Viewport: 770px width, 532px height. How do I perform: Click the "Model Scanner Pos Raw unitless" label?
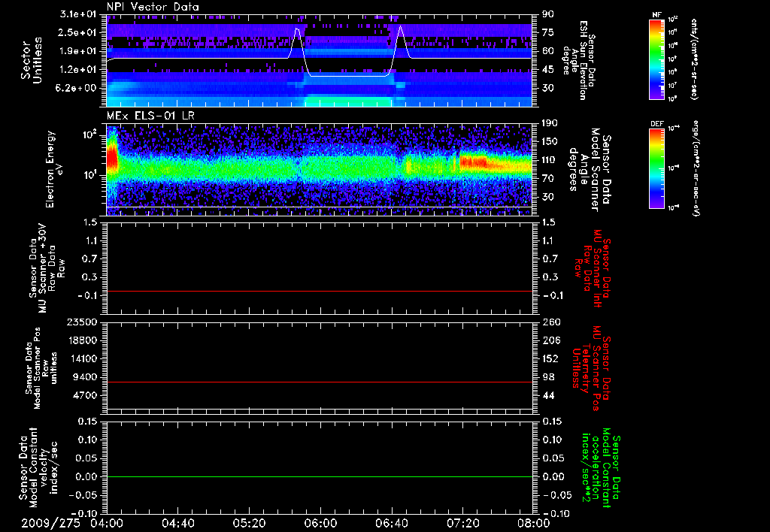(42, 367)
